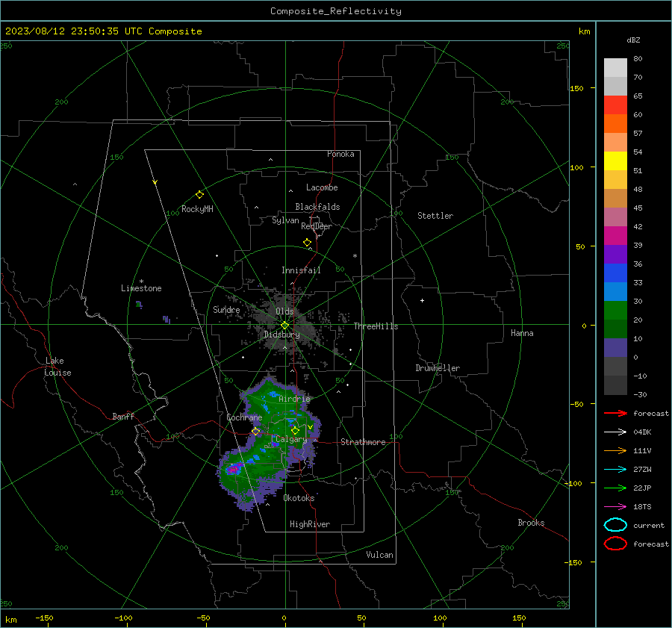Click the yellow diamond at radar center
This screenshot has height=628, width=672.
[285, 326]
